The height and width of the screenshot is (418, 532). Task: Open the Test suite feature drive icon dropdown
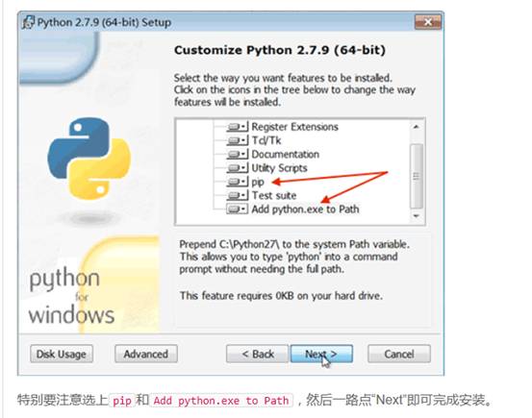238,196
